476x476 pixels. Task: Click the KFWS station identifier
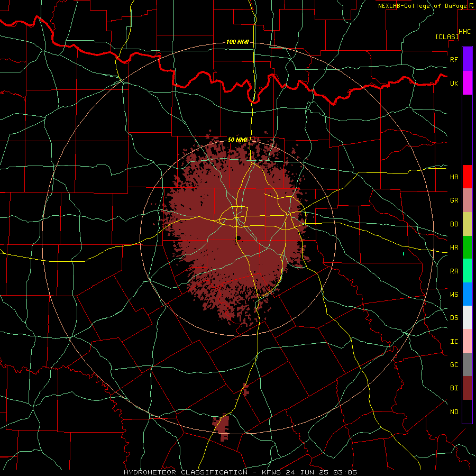coord(270,472)
